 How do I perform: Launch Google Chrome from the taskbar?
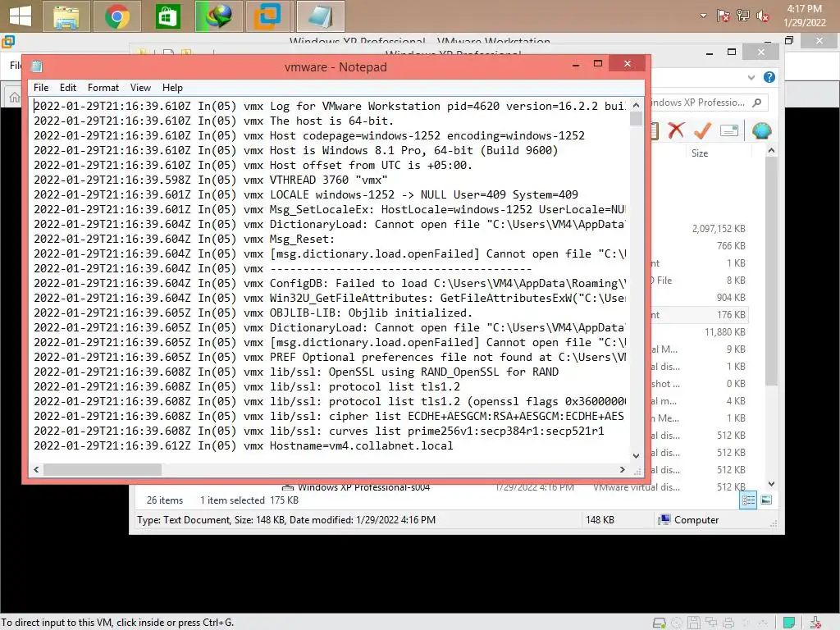(x=117, y=16)
